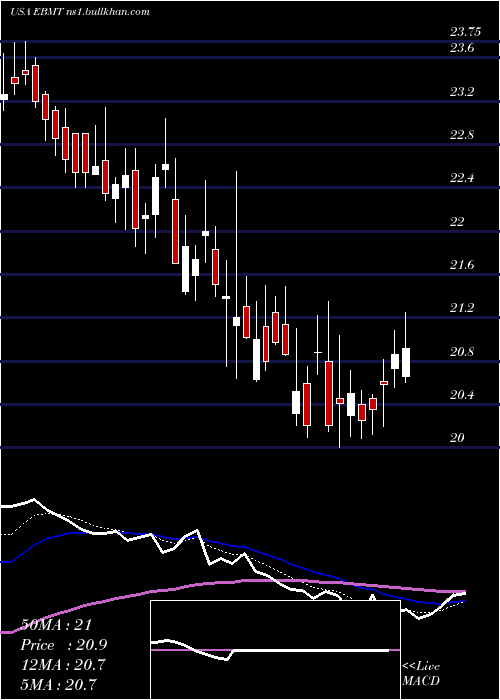Click the '<<Live MACD' label
Screen dimensions: 500x700
(x=421, y=673)
